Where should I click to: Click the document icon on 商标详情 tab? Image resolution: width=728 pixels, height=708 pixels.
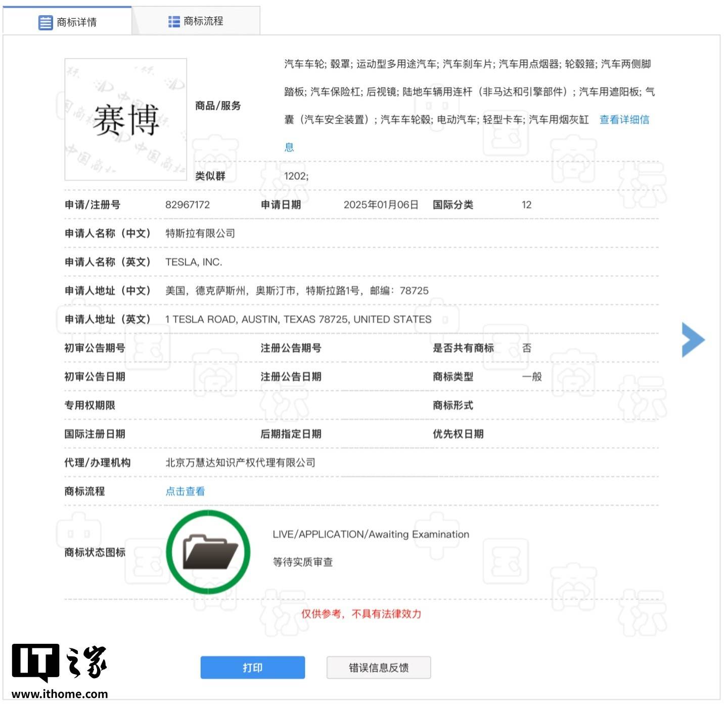pyautogui.click(x=45, y=22)
